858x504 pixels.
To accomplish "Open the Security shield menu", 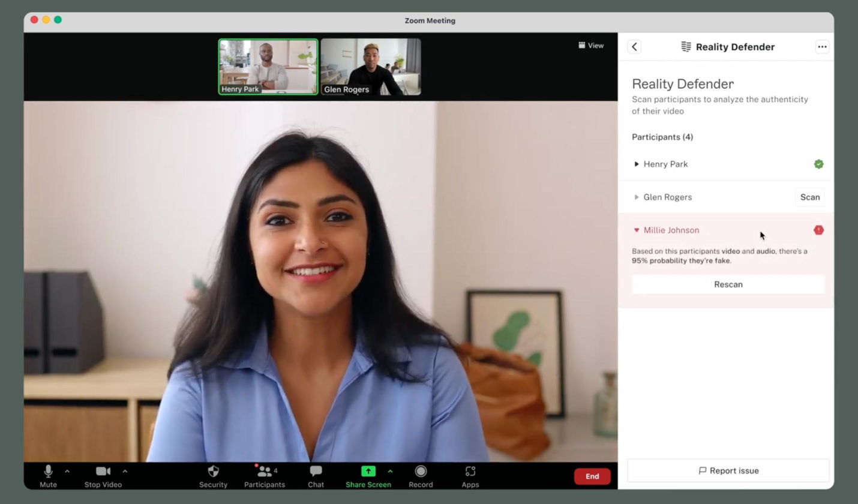I will click(x=213, y=476).
